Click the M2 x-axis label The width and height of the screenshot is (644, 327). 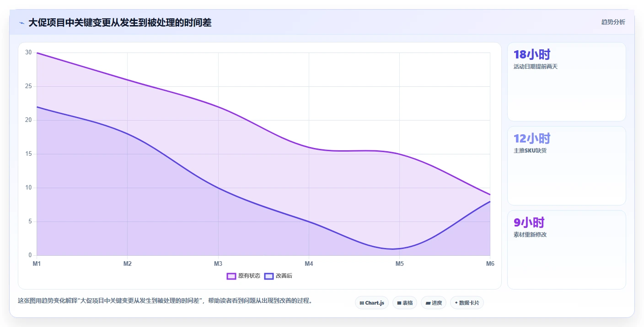click(128, 264)
